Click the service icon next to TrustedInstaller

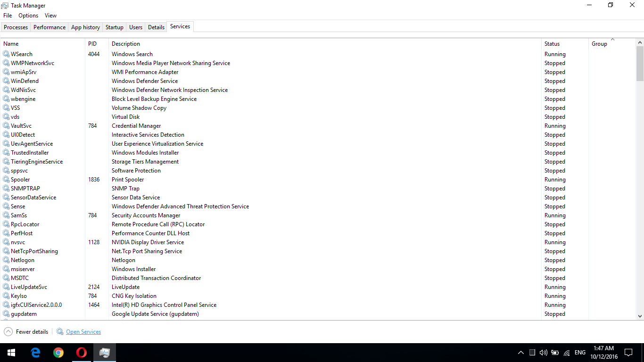pos(6,153)
